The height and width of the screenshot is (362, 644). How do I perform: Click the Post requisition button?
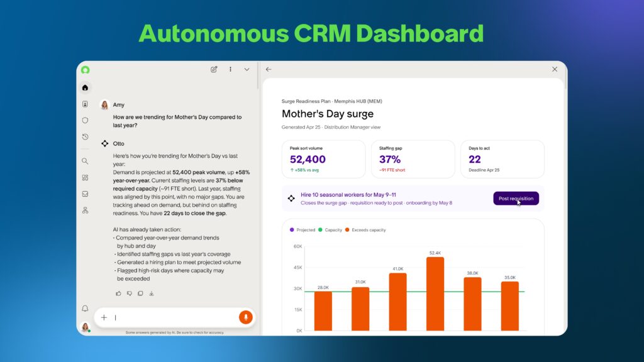click(516, 198)
